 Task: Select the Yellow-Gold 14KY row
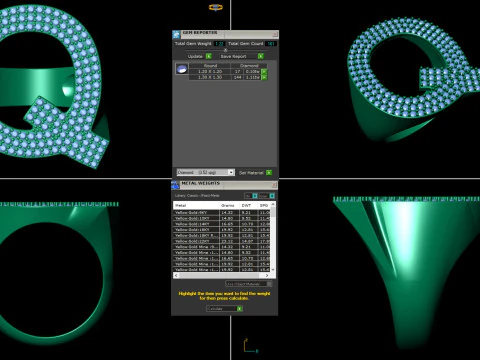tap(222, 224)
